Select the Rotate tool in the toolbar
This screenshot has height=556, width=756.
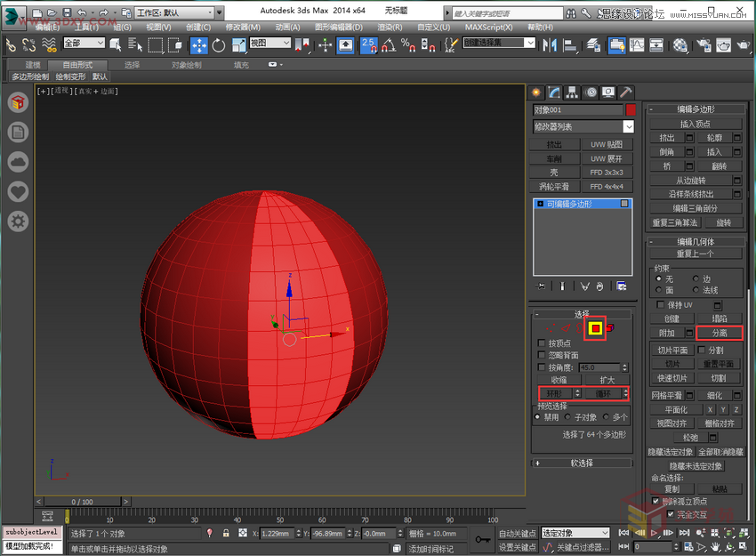tap(219, 44)
